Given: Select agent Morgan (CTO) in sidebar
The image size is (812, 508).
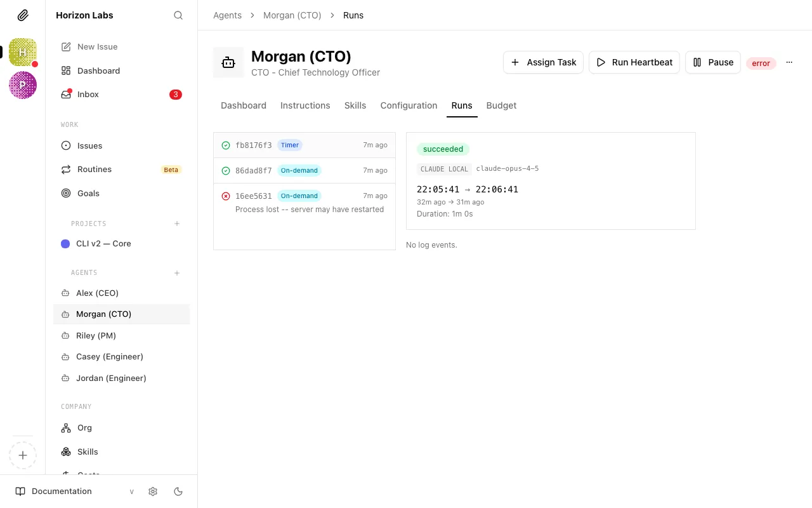Looking at the screenshot, I should 121,314.
